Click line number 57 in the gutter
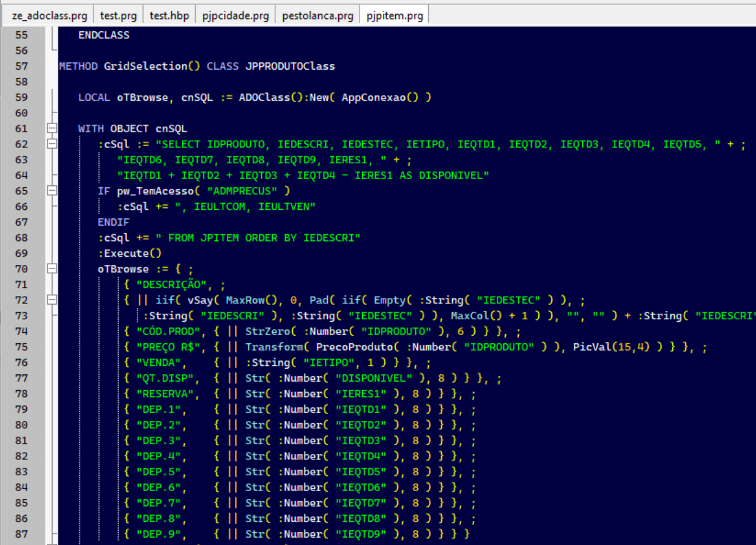Image resolution: width=756 pixels, height=545 pixels. tap(21, 66)
